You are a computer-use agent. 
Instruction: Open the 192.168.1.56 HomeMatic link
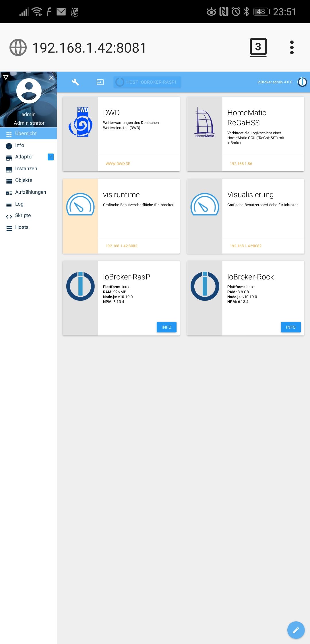click(x=241, y=164)
